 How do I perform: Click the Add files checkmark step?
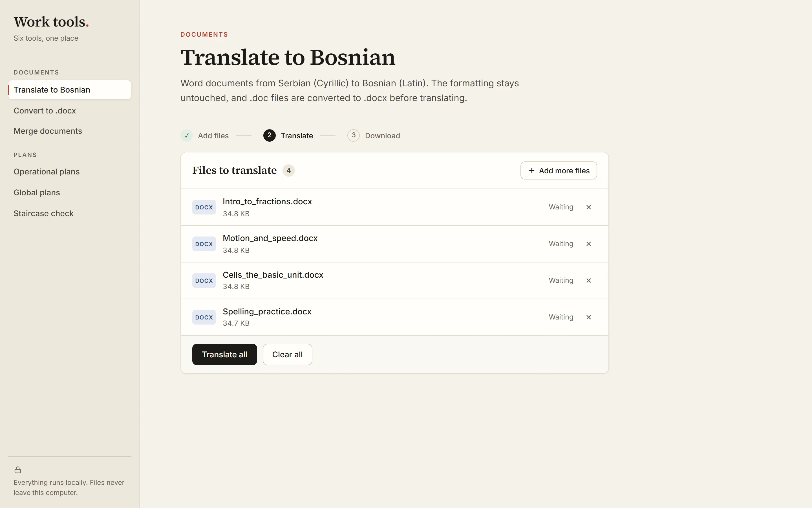tap(187, 135)
